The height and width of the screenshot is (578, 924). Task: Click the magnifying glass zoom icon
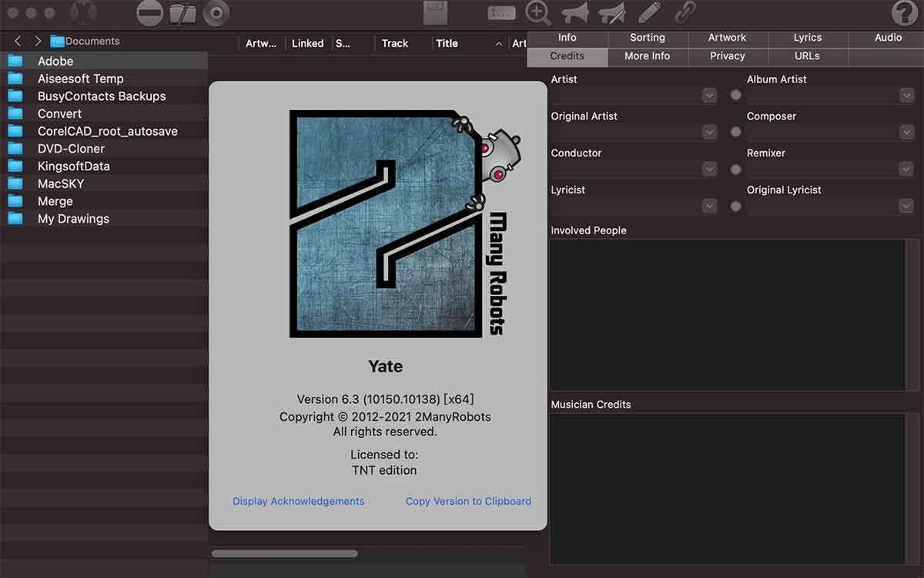[x=538, y=13]
